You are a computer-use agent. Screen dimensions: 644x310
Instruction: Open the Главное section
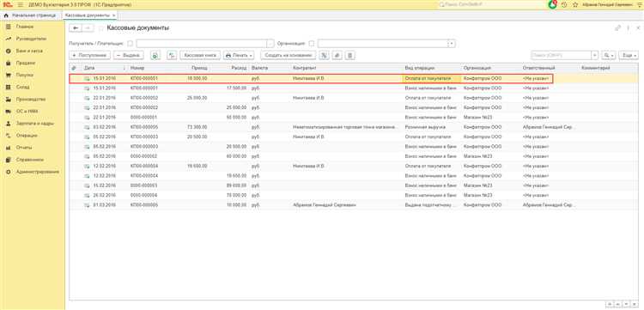pyautogui.click(x=25, y=27)
